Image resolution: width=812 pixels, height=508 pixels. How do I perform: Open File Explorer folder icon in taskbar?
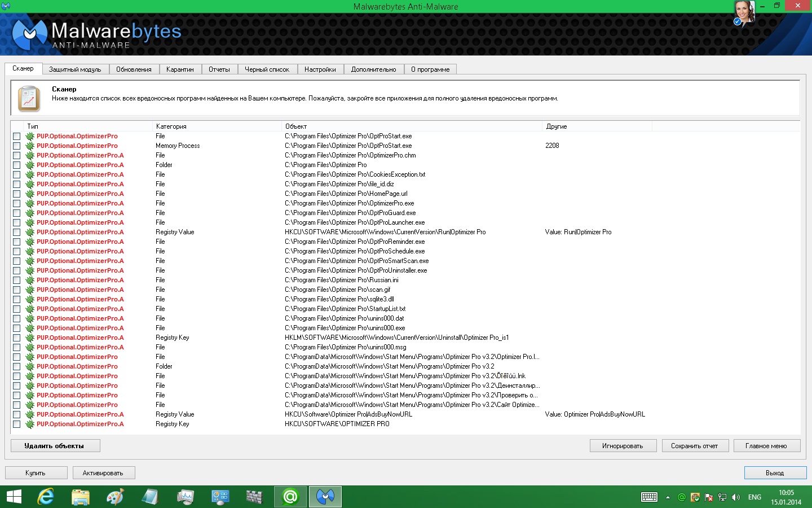coord(81,497)
